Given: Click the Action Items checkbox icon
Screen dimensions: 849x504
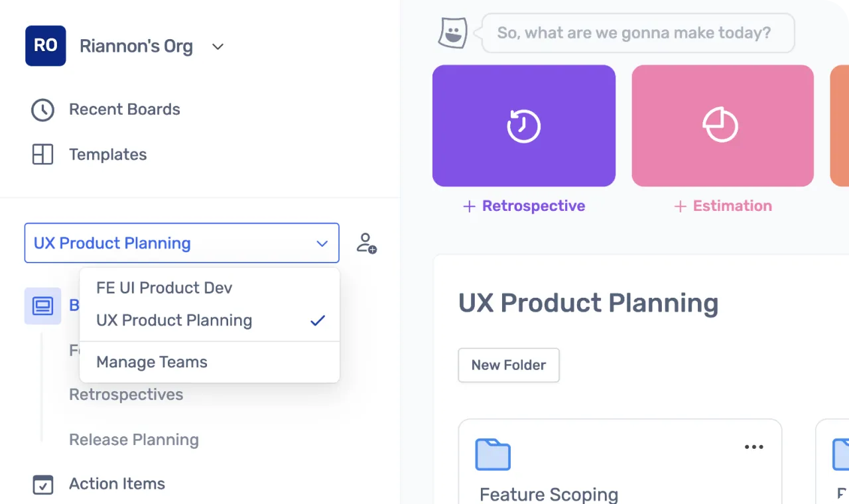Looking at the screenshot, I should [42, 485].
